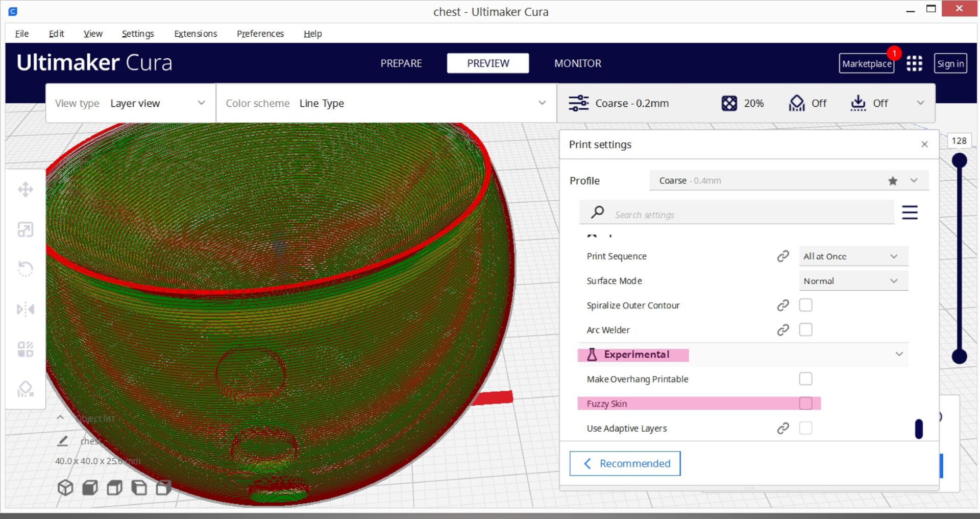Click the build plate adhesion icon
Image resolution: width=980 pixels, height=519 pixels.
coord(858,103)
